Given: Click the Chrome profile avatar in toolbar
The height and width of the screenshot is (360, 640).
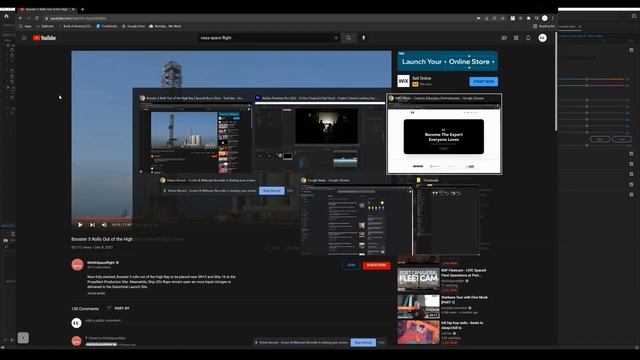Looking at the screenshot, I should tap(544, 18).
